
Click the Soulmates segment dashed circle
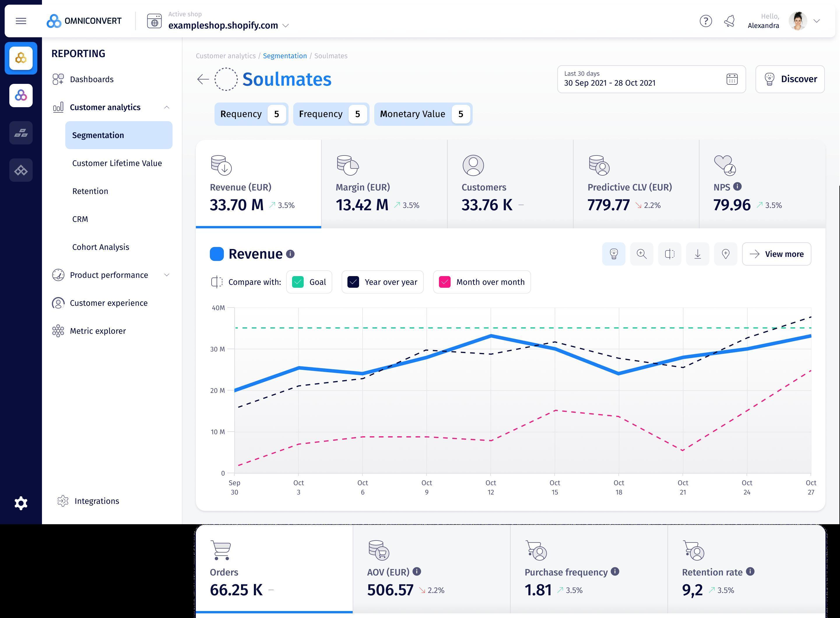pyautogui.click(x=226, y=79)
